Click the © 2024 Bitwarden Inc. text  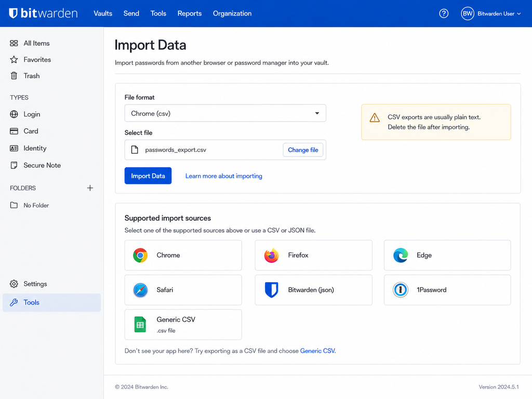click(x=141, y=387)
